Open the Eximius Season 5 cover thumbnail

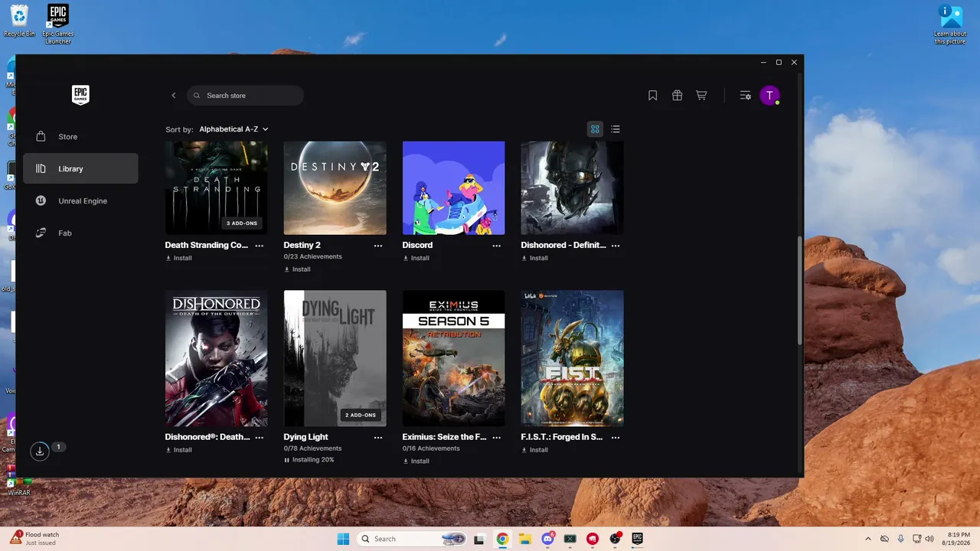point(454,358)
